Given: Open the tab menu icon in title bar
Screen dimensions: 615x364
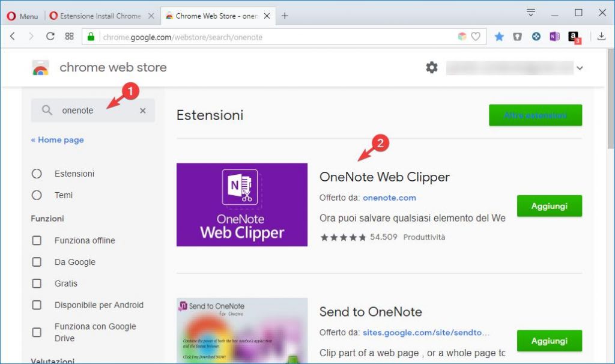Looking at the screenshot, I should coord(531,13).
